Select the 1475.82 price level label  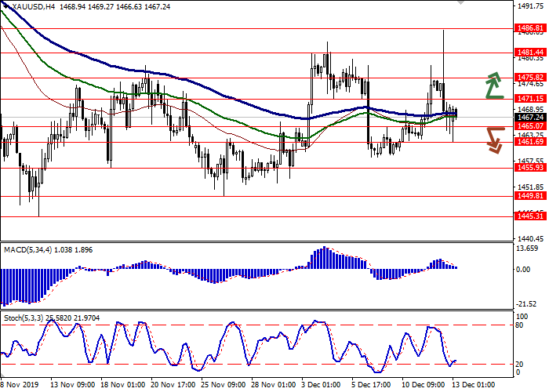[530, 78]
